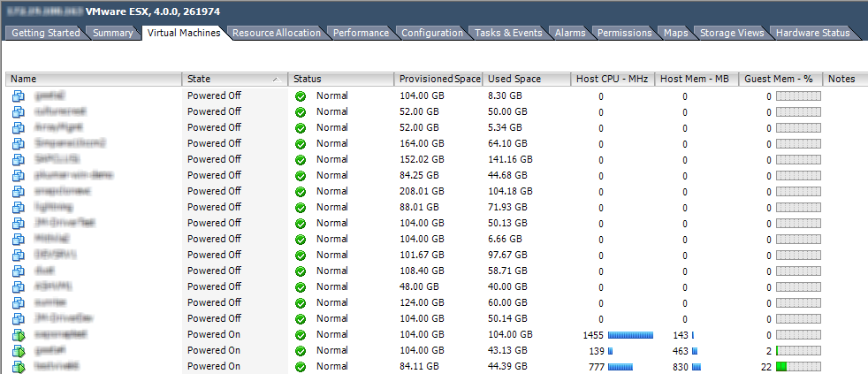This screenshot has width=868, height=374.
Task: Click the VM icon in the 6.66 GB used row
Action: point(19,240)
